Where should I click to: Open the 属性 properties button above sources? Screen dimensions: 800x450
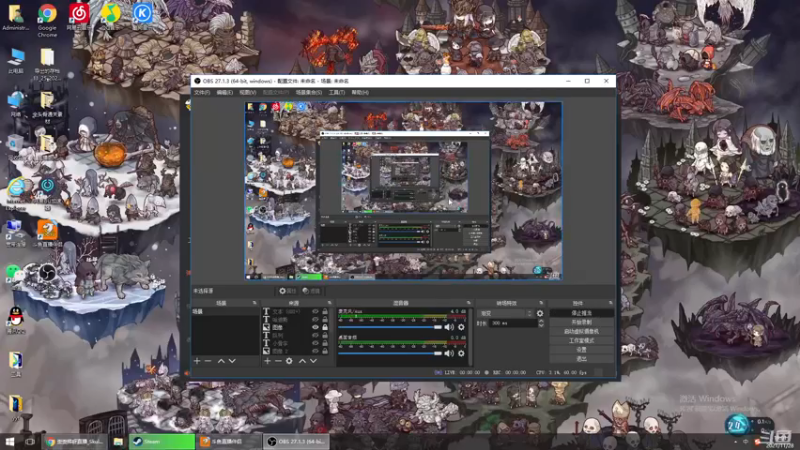click(x=287, y=291)
